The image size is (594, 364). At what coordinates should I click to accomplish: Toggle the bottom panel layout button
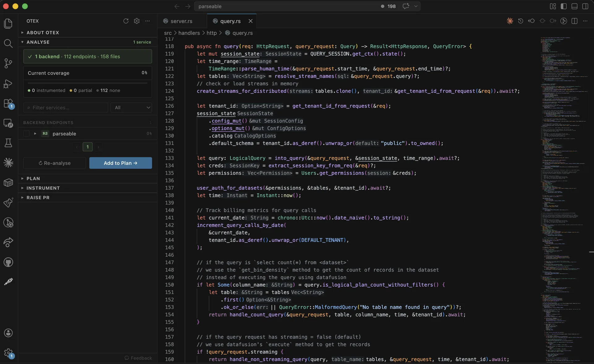click(x=575, y=6)
